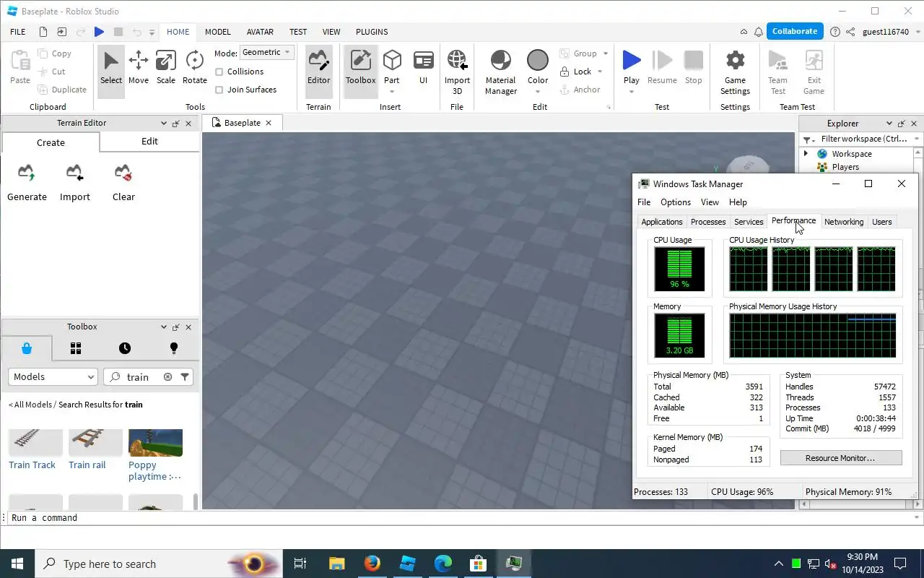Select the Scale tool
924x578 pixels.
[x=165, y=68]
